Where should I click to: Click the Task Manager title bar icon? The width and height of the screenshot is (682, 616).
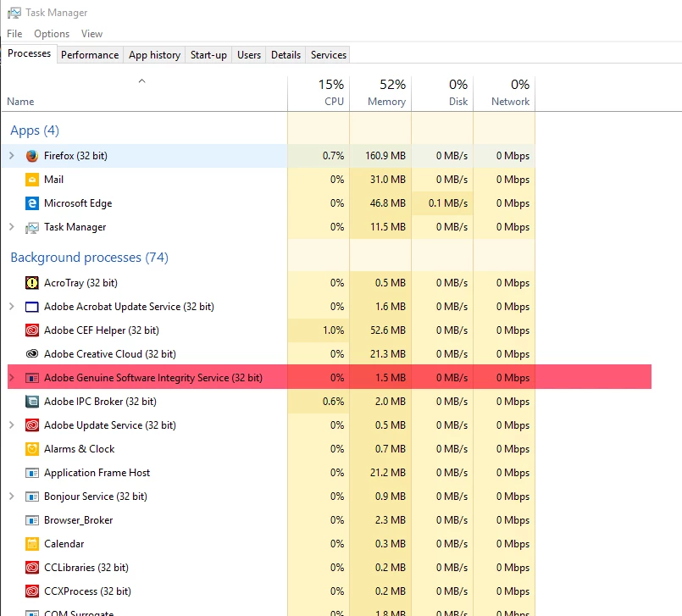pos(14,13)
